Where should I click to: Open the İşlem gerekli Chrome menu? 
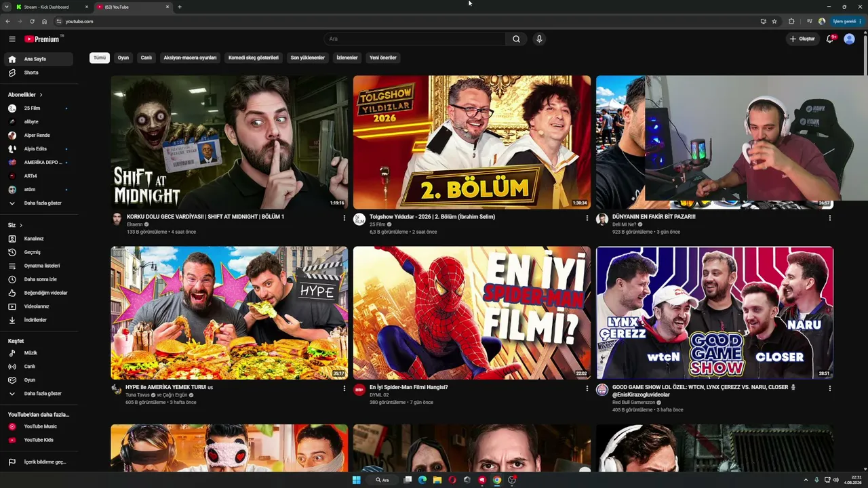point(847,22)
